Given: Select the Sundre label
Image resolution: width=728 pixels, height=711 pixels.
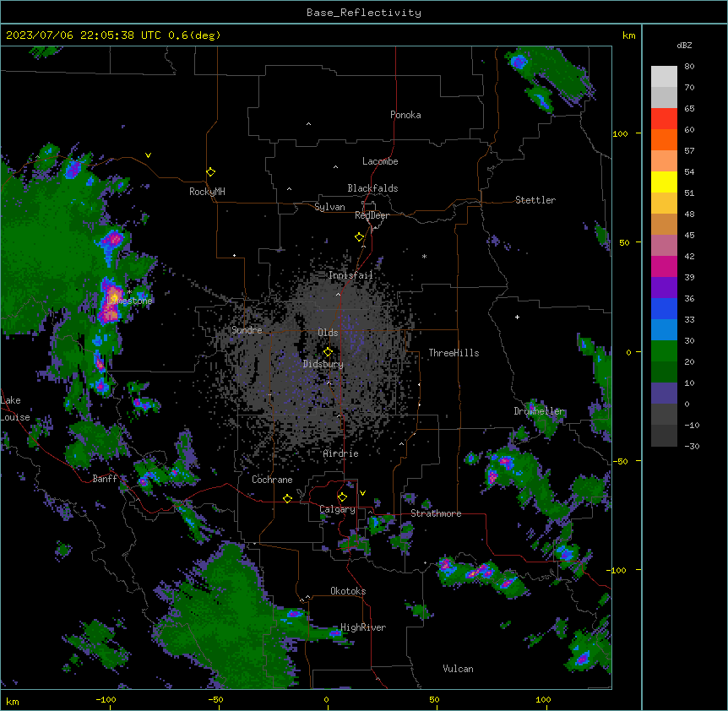Looking at the screenshot, I should click(x=247, y=330).
